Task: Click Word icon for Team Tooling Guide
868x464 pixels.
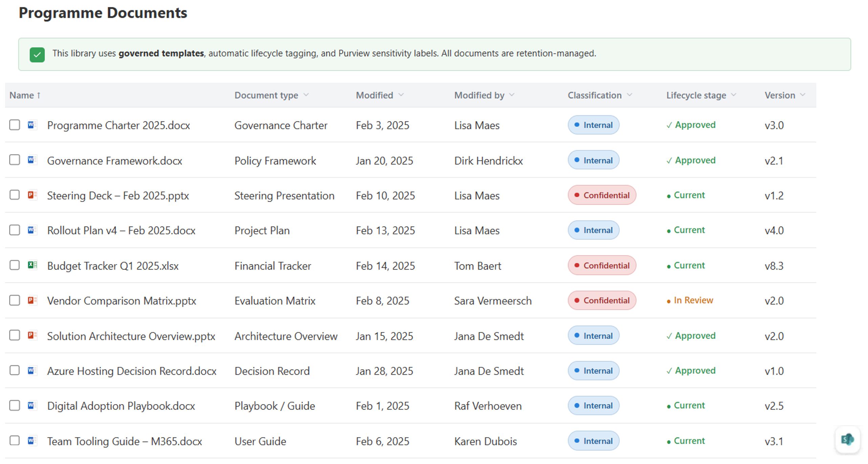Action: 32,441
